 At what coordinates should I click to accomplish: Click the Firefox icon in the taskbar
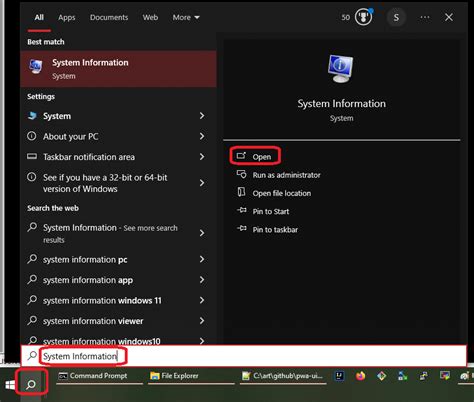360,376
